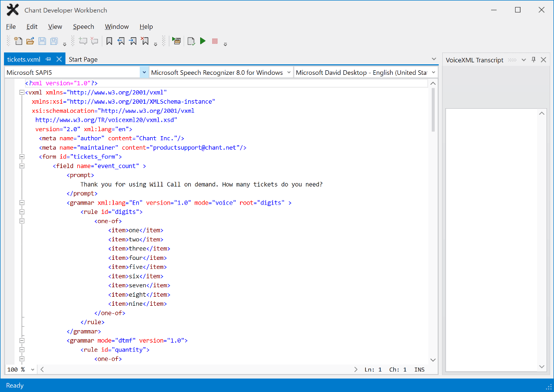Toggle a bookmark with the plain bookmark icon
The image size is (554, 392).
click(109, 41)
